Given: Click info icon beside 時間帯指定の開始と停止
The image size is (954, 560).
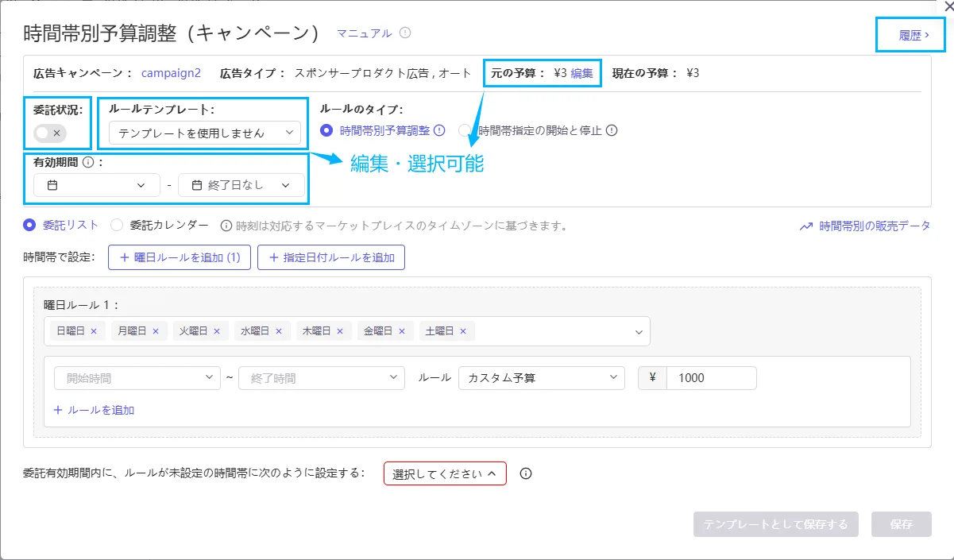Looking at the screenshot, I should (612, 130).
